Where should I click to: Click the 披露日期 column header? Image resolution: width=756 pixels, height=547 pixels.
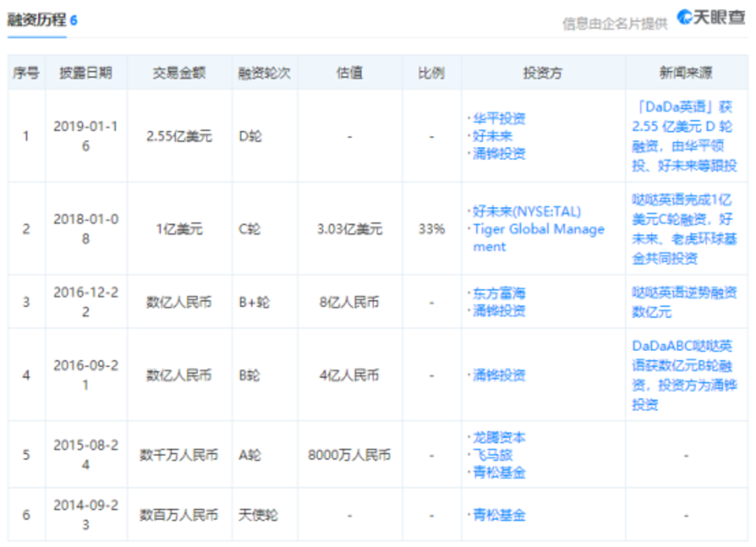tap(86, 73)
